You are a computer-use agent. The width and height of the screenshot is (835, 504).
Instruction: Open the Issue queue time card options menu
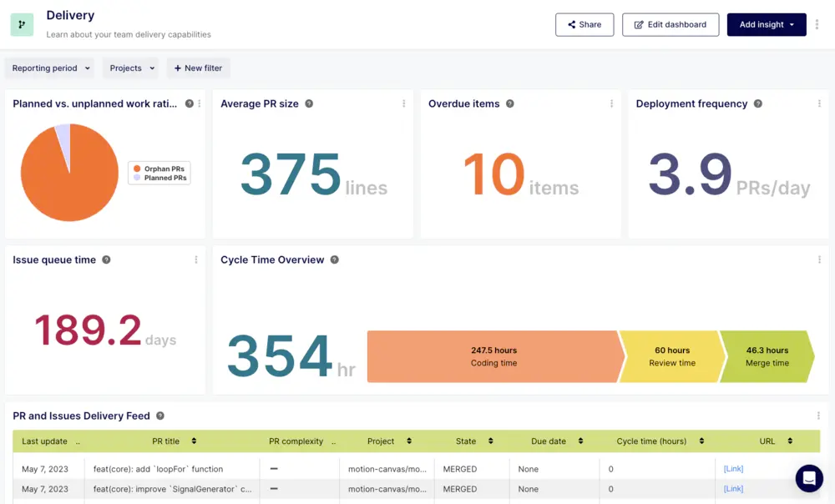196,260
